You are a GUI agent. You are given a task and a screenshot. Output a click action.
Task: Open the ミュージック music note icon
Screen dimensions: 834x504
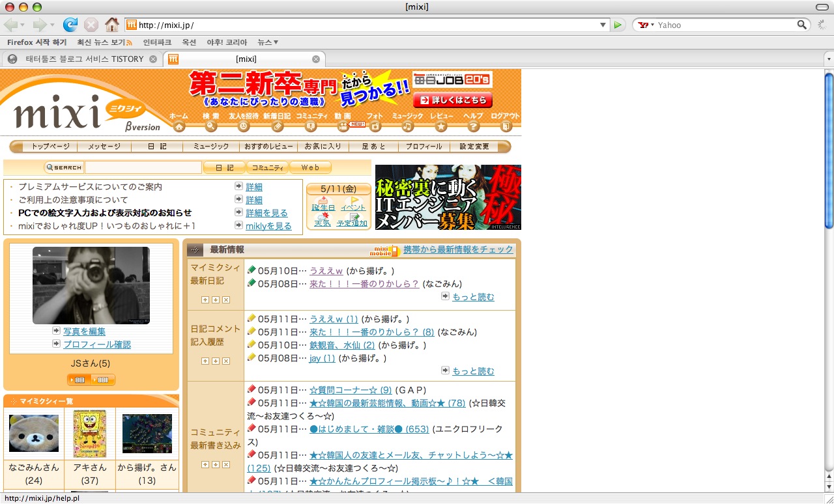408,126
